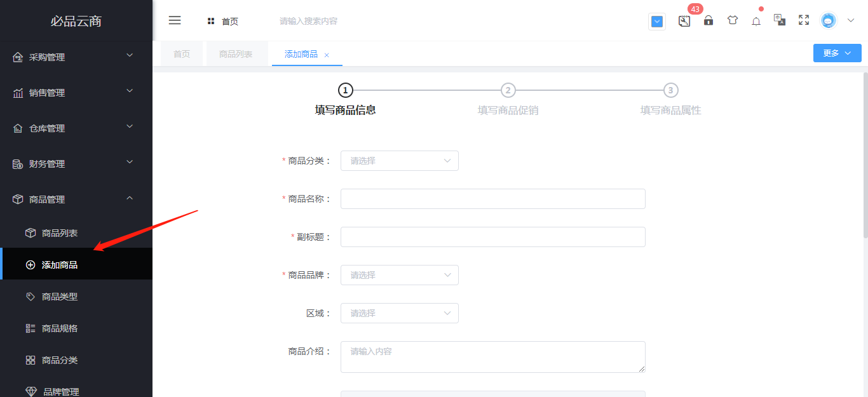
Task: Open the user menu arrow beside the avatar
Action: pos(851,20)
